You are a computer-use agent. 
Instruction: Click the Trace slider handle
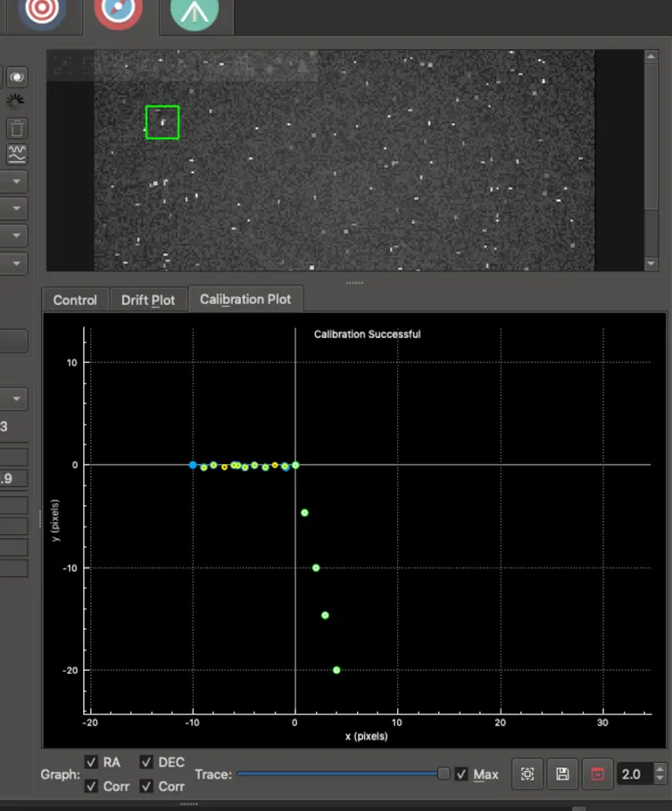444,774
